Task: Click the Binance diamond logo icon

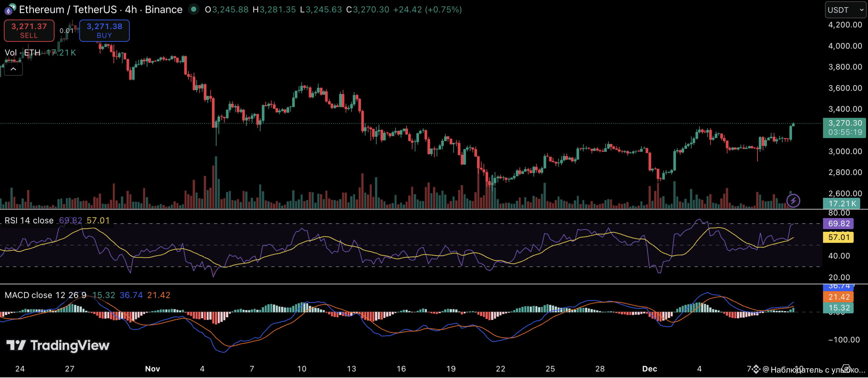Action: pyautogui.click(x=756, y=369)
